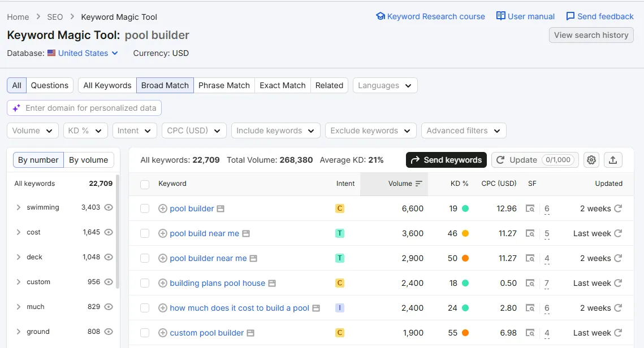This screenshot has height=348, width=644.
Task: Refresh 'pool builder near me' row icon
Action: pyautogui.click(x=618, y=258)
